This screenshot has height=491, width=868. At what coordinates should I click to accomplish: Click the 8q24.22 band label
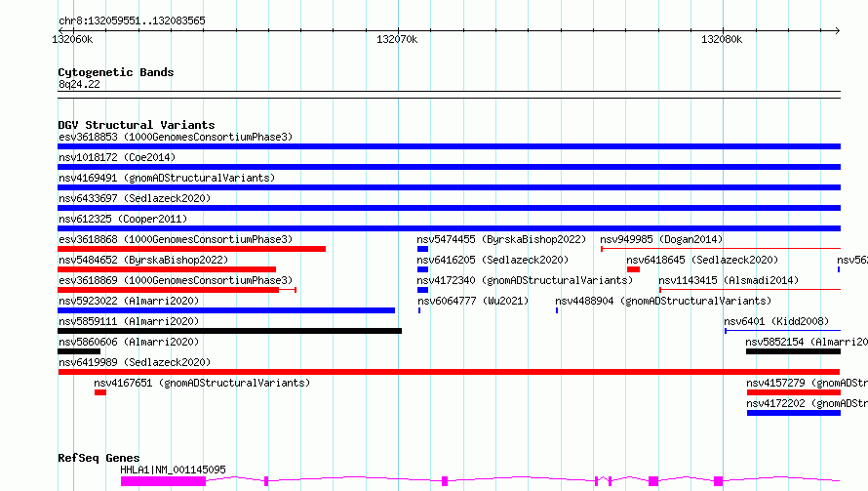79,84
